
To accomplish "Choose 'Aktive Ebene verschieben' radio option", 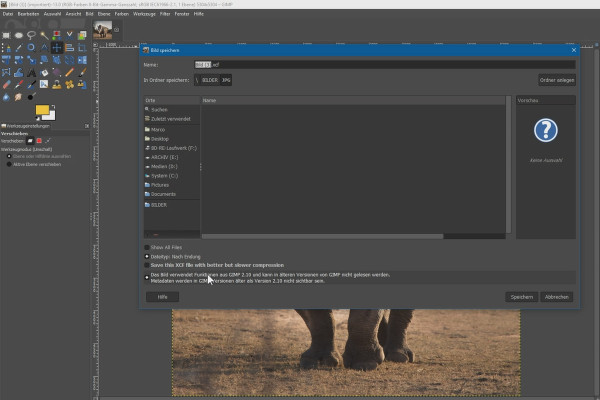I will click(x=9, y=164).
